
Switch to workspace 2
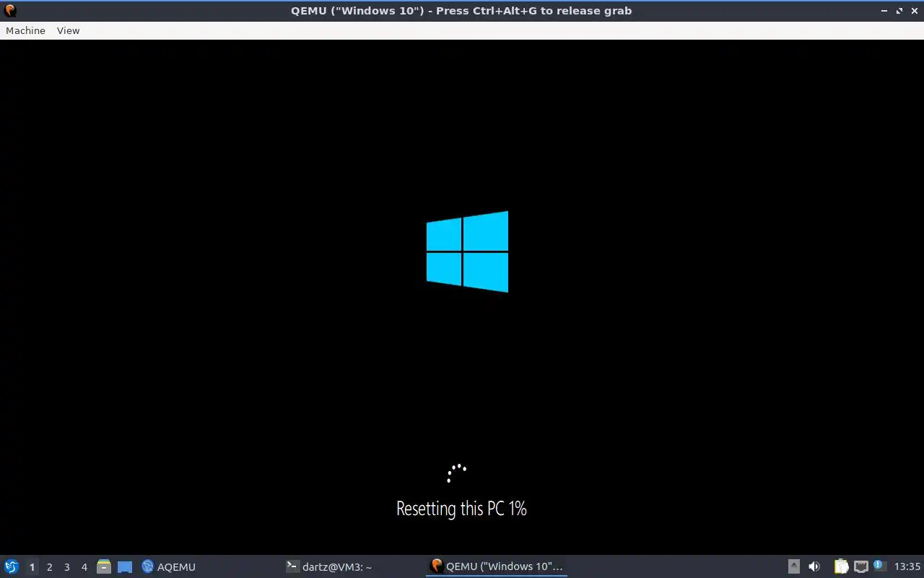49,567
